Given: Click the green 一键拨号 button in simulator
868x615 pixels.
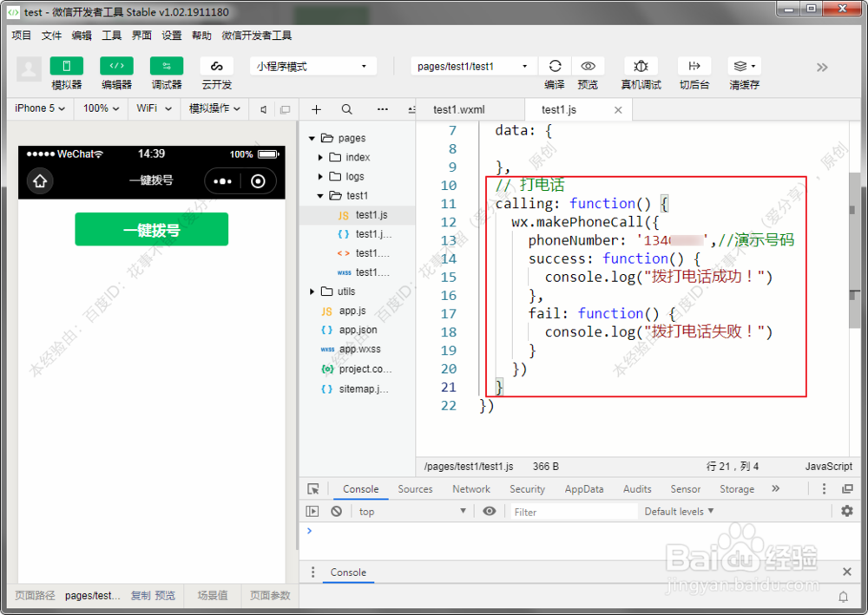Looking at the screenshot, I should pos(152,229).
